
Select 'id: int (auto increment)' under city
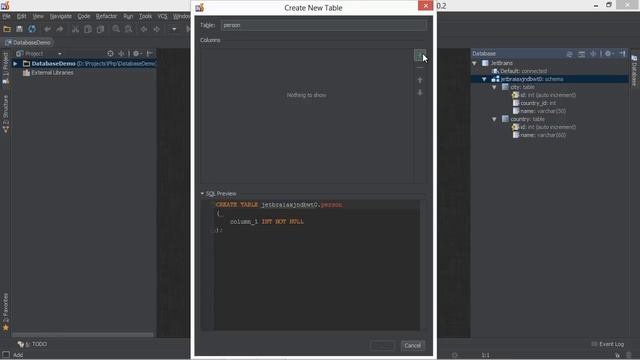point(544,95)
